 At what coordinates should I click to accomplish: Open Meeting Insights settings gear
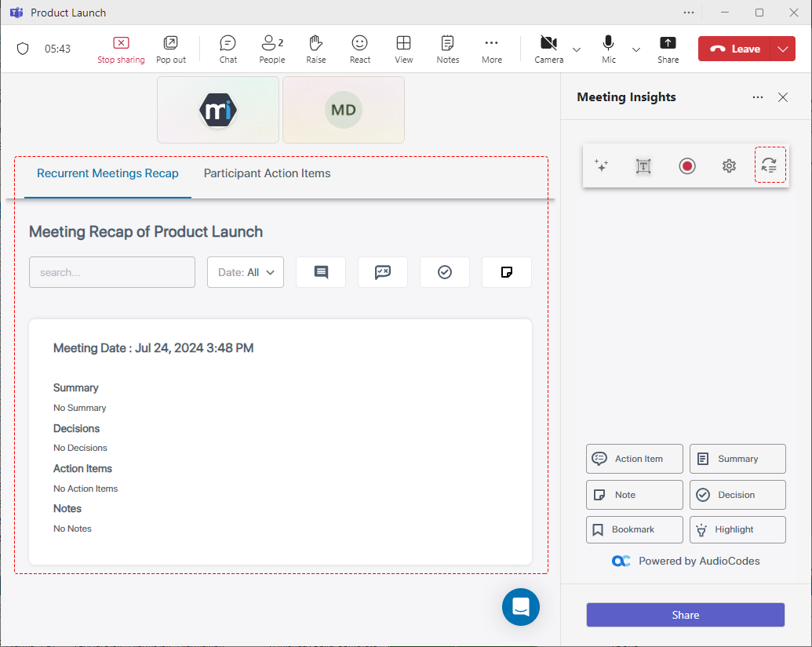(729, 165)
